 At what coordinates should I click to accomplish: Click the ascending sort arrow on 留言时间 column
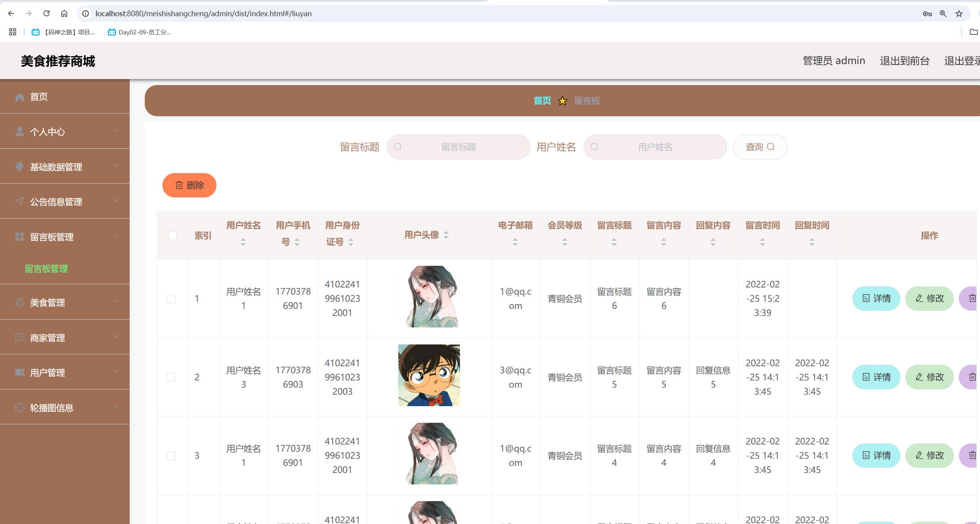762,238
